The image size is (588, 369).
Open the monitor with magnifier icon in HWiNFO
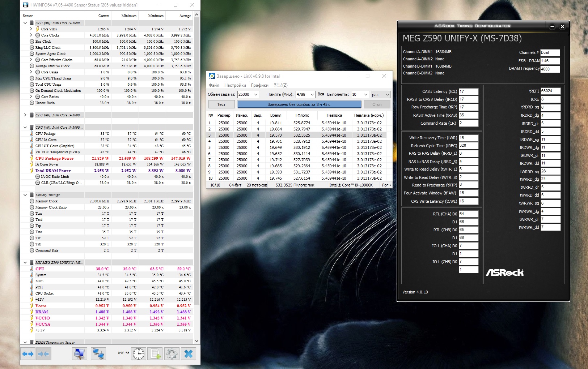79,354
